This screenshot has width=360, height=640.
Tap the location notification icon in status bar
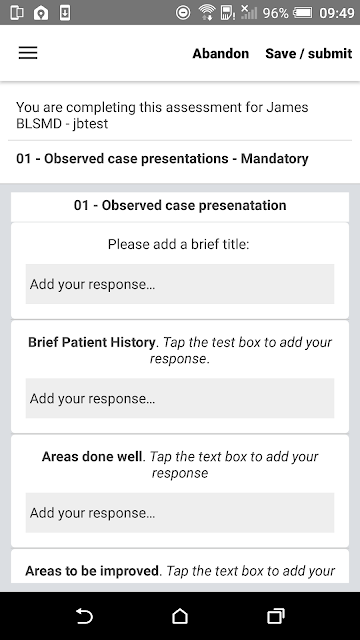(41, 13)
